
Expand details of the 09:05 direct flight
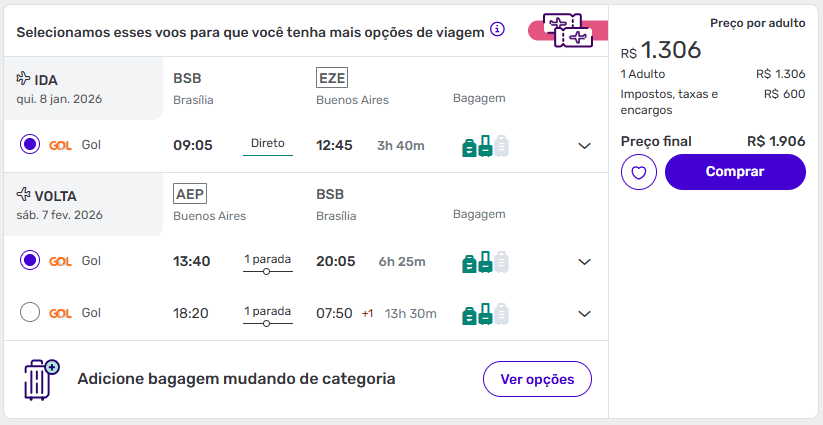[585, 146]
